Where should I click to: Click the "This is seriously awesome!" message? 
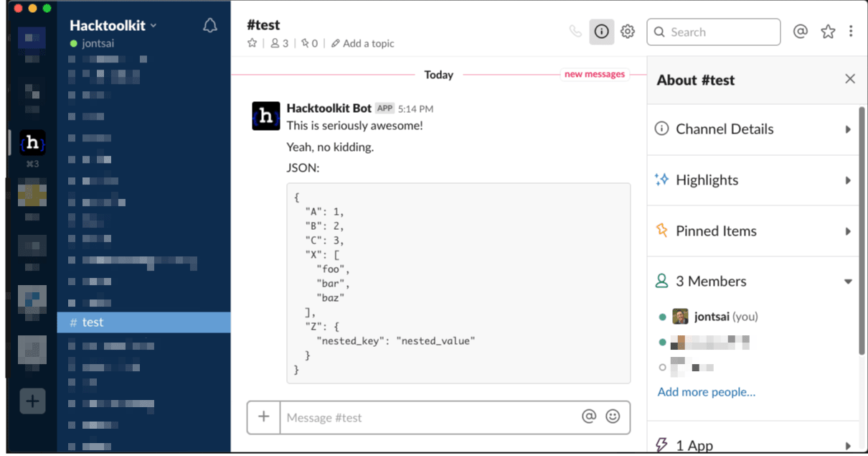[355, 126]
